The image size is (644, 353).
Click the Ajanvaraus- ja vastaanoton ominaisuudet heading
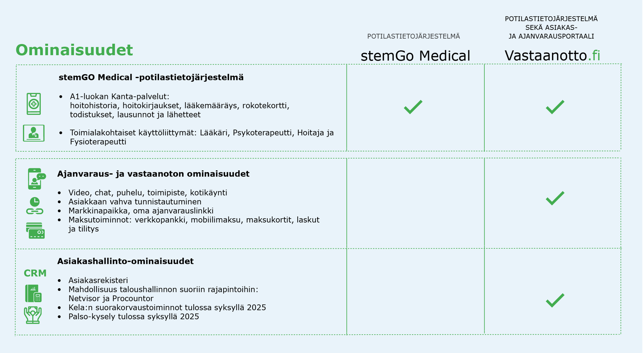pyautogui.click(x=153, y=174)
